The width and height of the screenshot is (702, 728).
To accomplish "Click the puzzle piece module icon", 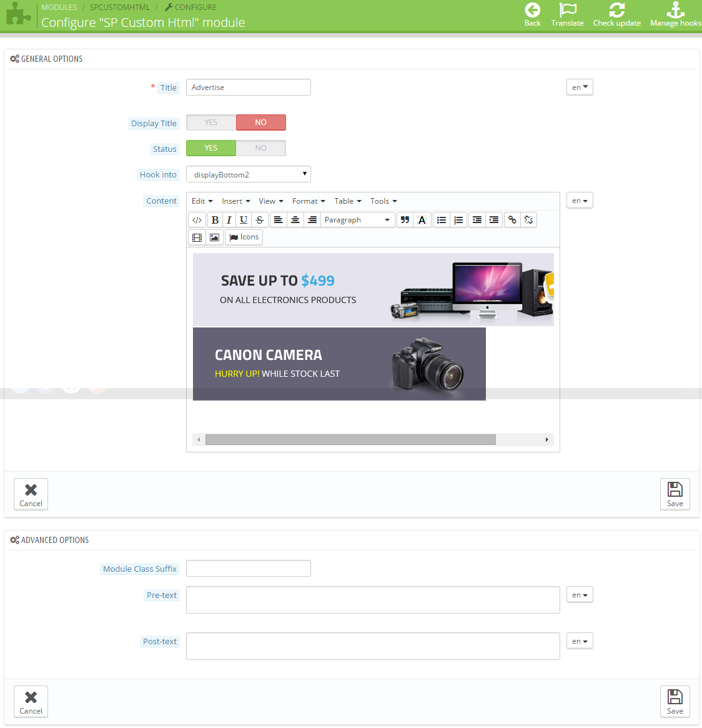I will [x=19, y=14].
